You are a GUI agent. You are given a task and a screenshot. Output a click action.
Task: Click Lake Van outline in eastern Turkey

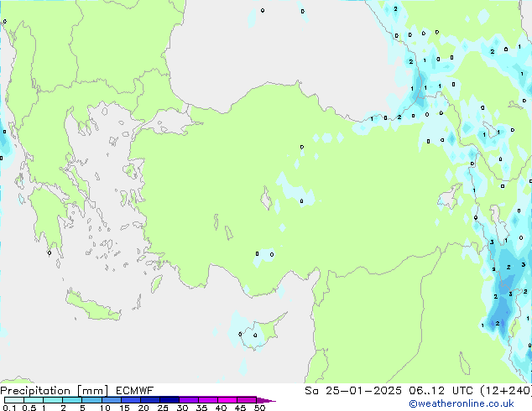450,197
